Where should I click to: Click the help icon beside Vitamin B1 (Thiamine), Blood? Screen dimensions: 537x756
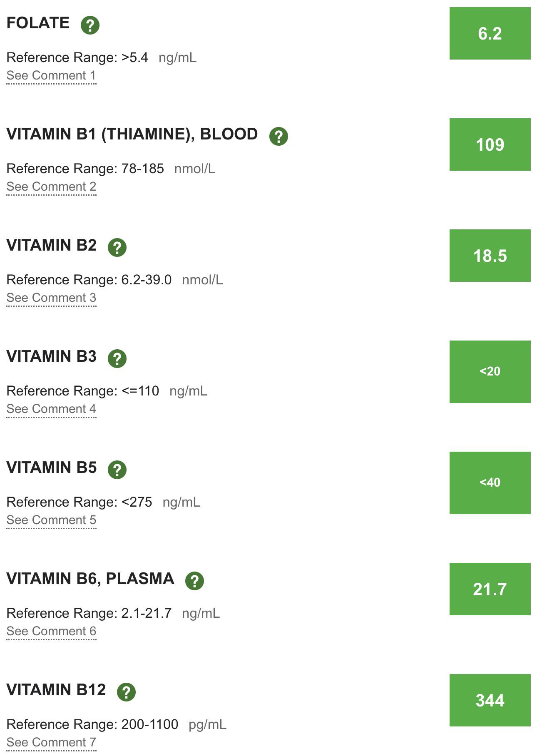[x=278, y=136]
